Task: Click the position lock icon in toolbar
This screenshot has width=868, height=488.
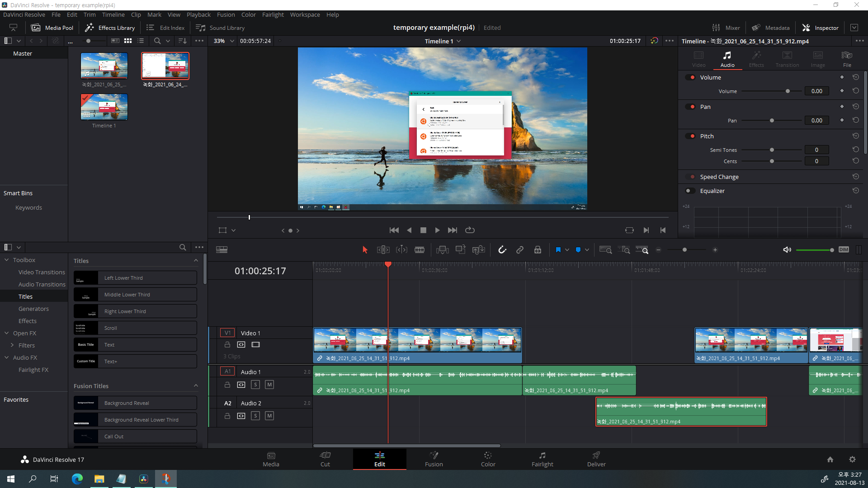Action: coord(538,250)
